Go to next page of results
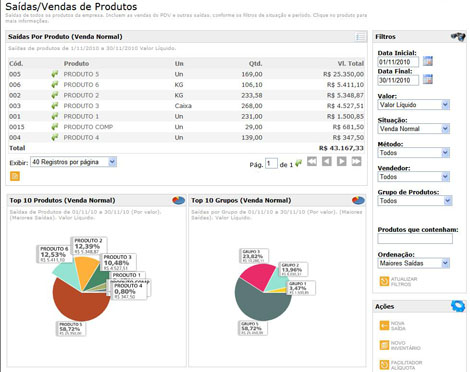 pyautogui.click(x=342, y=162)
